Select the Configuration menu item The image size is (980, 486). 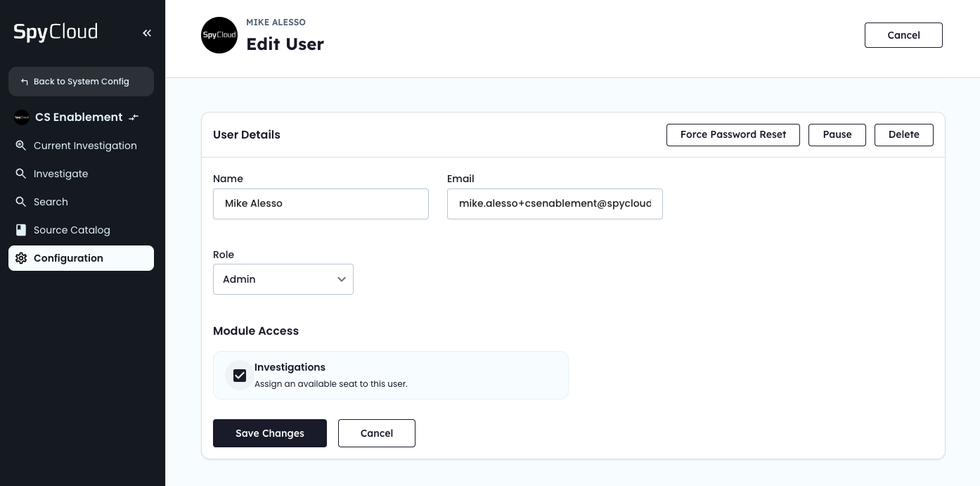tap(81, 258)
